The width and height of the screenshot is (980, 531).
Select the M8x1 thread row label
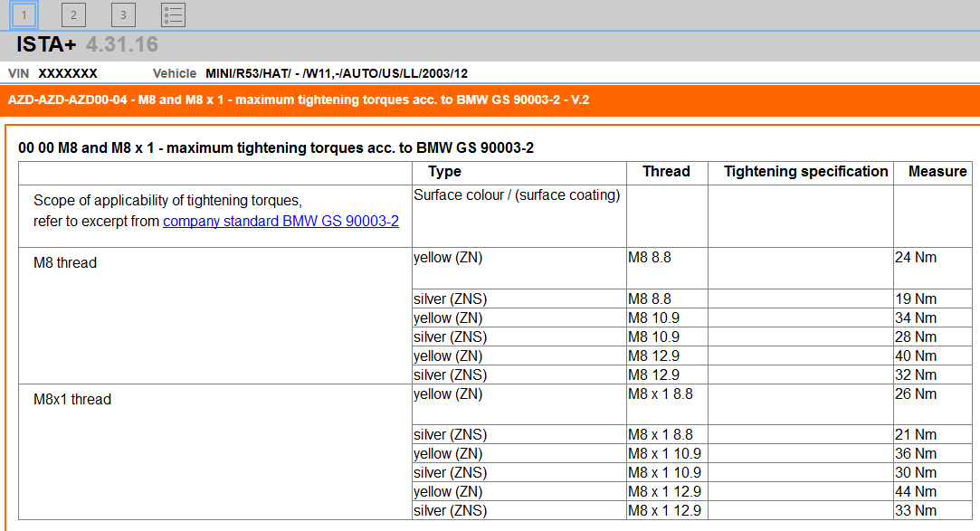tap(72, 399)
